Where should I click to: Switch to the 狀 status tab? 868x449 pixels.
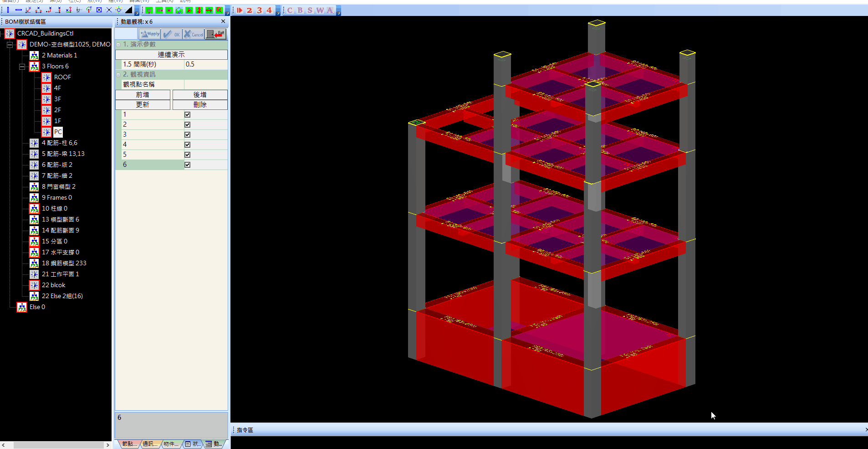click(x=193, y=444)
